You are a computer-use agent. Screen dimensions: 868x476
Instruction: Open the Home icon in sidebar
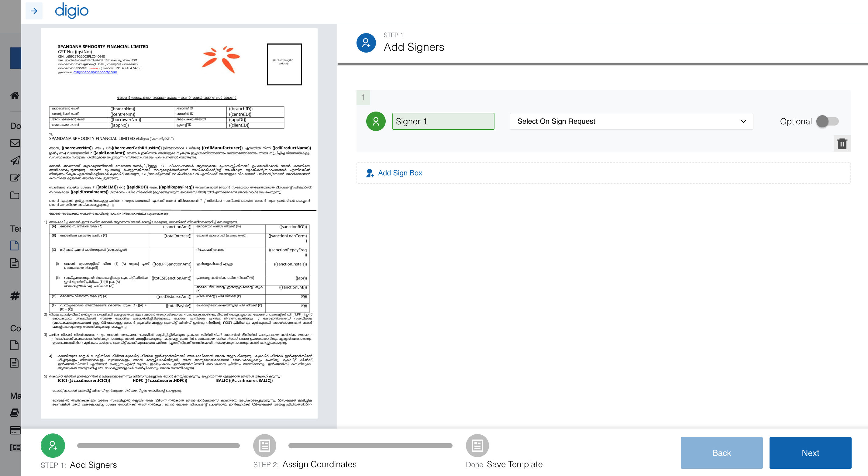point(15,95)
